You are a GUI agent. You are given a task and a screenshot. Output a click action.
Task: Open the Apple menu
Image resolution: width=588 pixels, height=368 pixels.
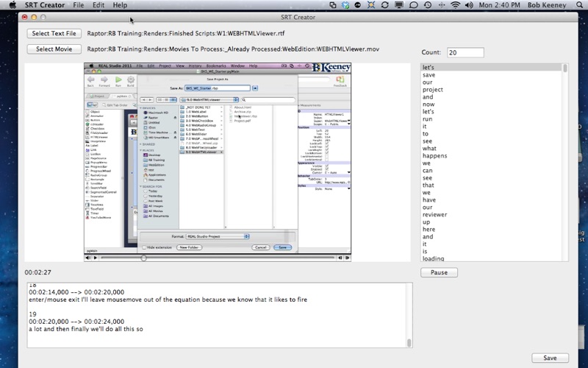pos(12,5)
